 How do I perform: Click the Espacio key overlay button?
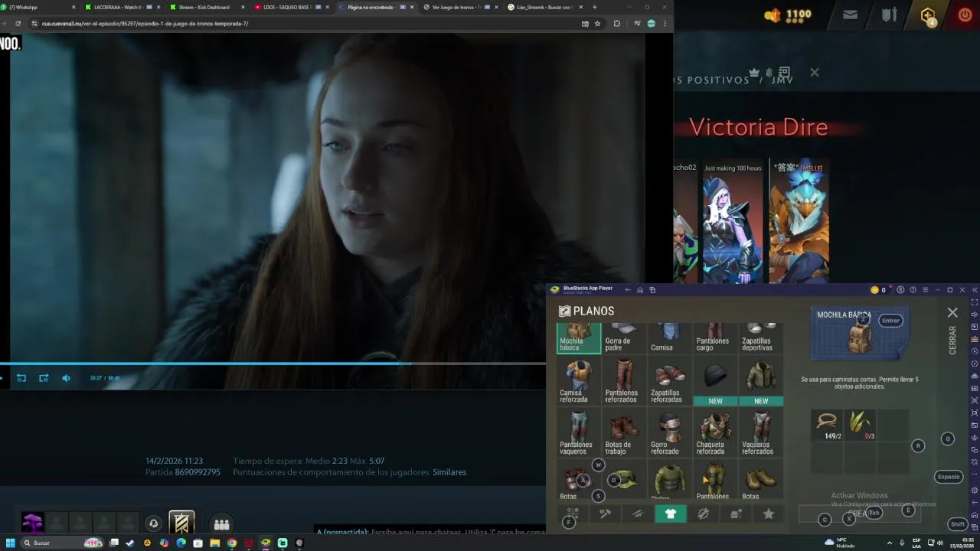point(949,477)
